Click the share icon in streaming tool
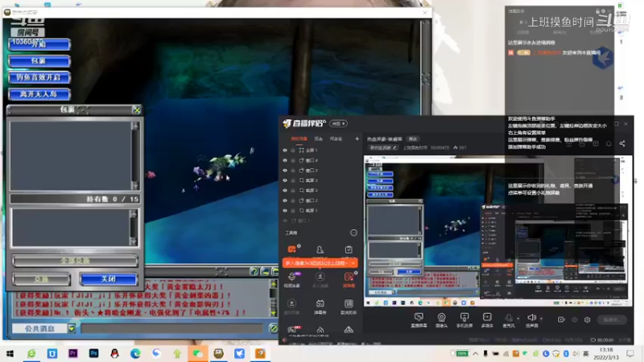The width and height of the screenshot is (644, 362). point(622,143)
